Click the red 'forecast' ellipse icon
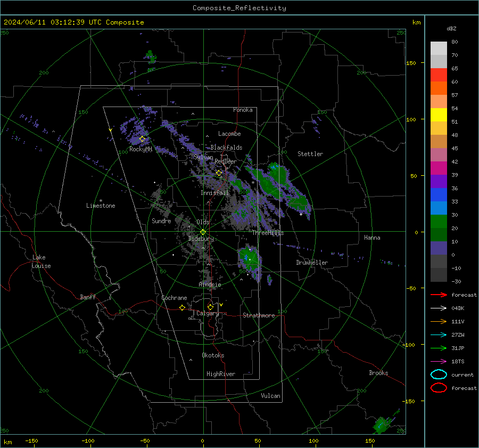The height and width of the screenshot is (448, 479). [x=439, y=388]
